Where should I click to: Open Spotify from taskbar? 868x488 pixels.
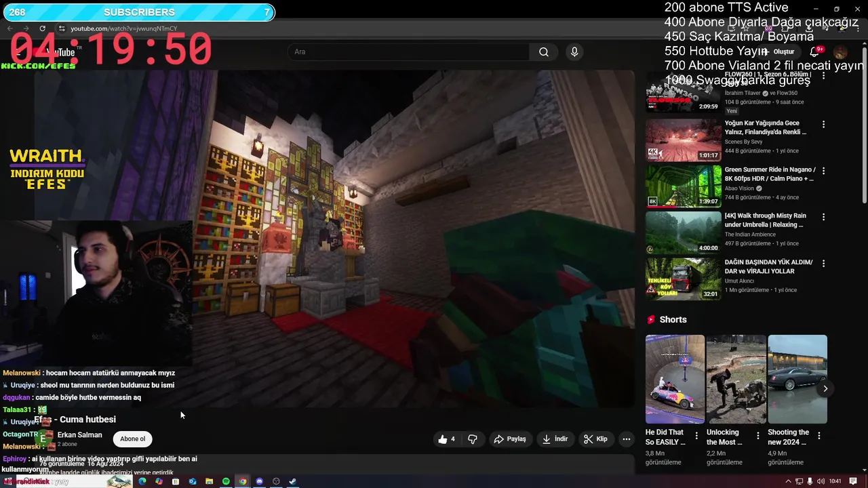tap(226, 481)
